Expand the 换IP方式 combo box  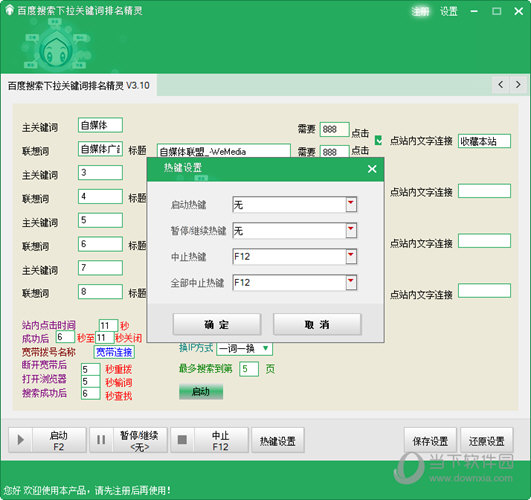[266, 348]
